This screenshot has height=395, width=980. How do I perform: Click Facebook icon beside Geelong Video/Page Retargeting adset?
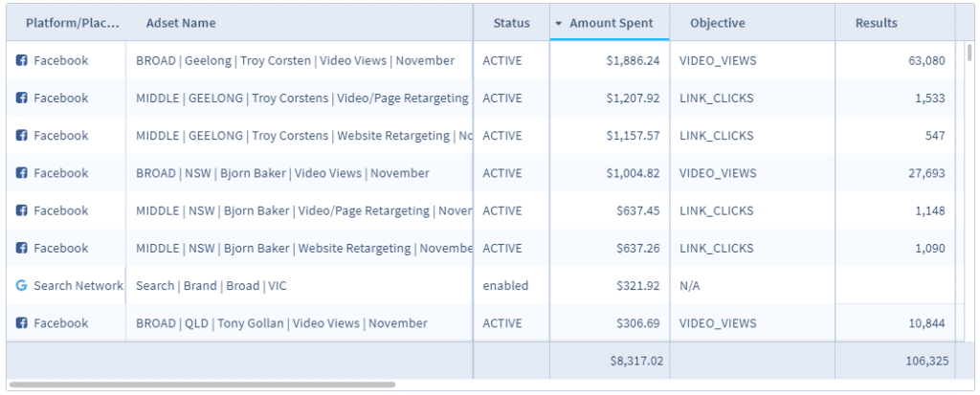[22, 98]
